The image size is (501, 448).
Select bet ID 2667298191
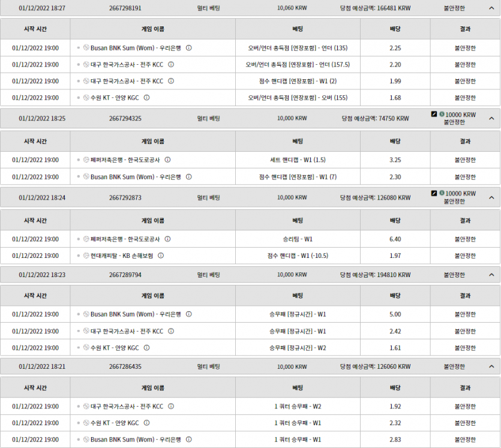(125, 8)
